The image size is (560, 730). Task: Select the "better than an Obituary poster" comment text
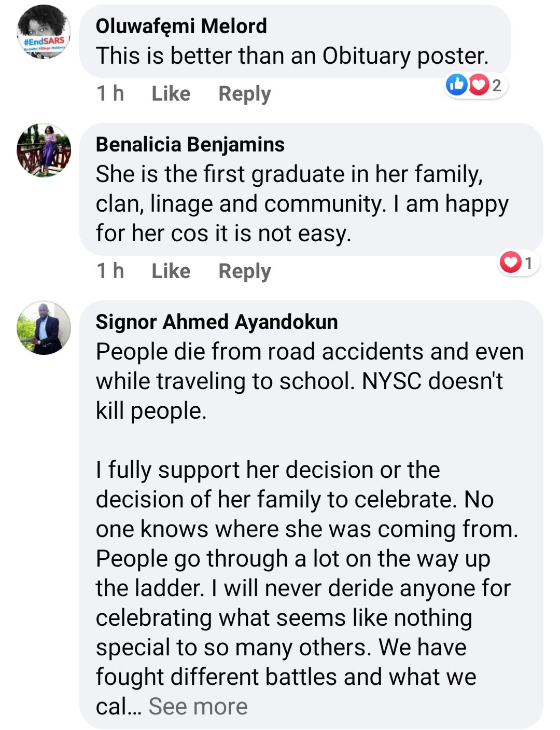click(x=292, y=56)
